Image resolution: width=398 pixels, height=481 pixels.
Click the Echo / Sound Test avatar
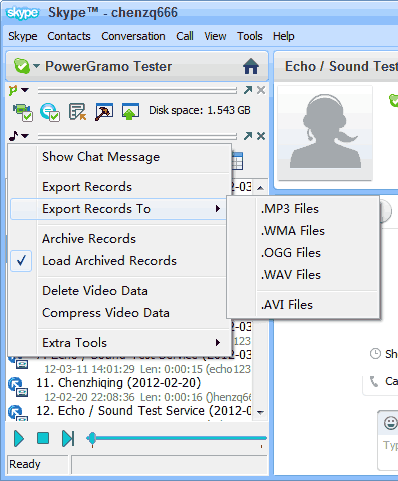(325, 133)
